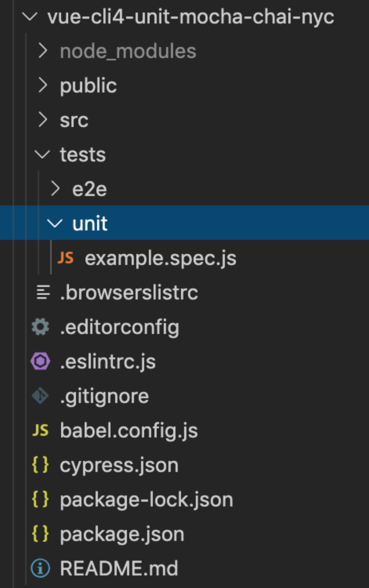Click the lines icon beside .browserslistrc

coord(43,292)
